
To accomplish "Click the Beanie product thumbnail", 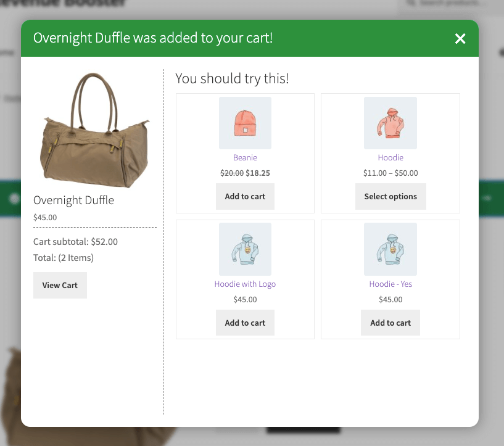I will click(246, 123).
